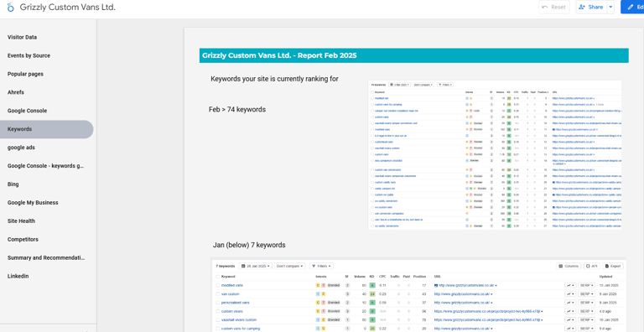
Task: Open trend chart dropdown for modified vans row
Action: pos(570,285)
